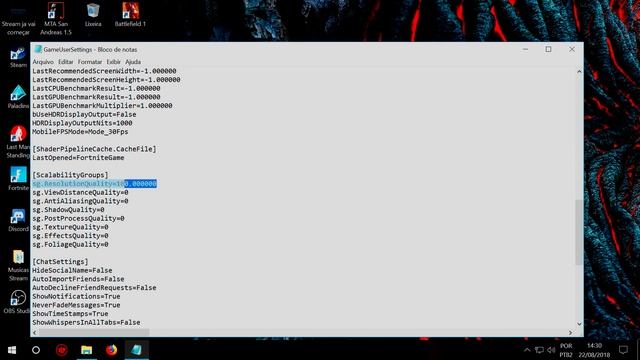
Task: Close the GameUserSettings Notepad window
Action: [572, 49]
